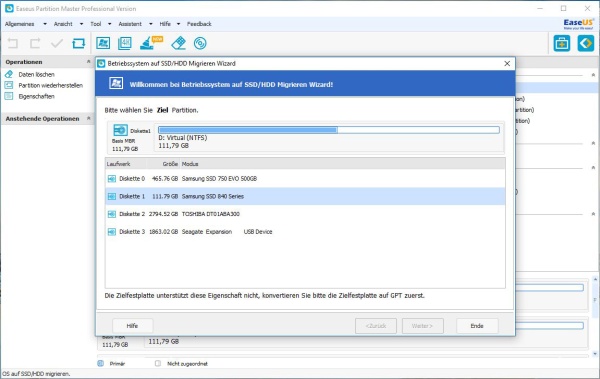Image resolution: width=600 pixels, height=379 pixels.
Task: Select Daten löschen operation
Action: click(36, 74)
